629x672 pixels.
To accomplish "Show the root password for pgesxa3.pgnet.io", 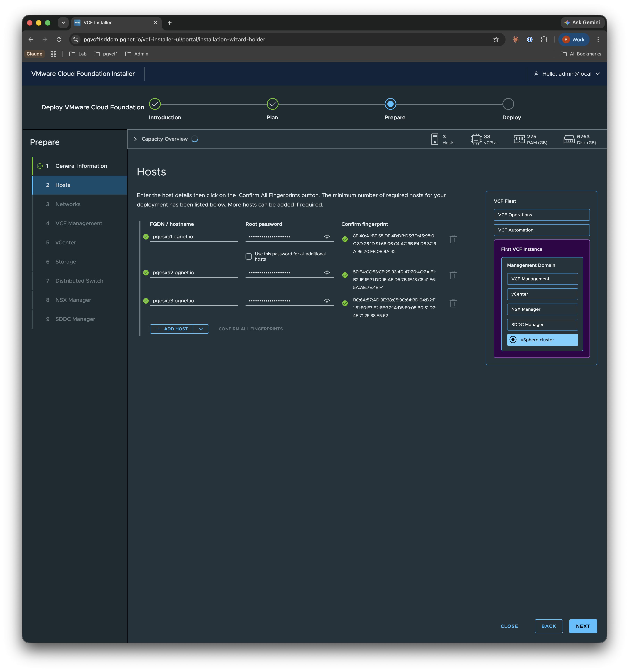I will 327,300.
